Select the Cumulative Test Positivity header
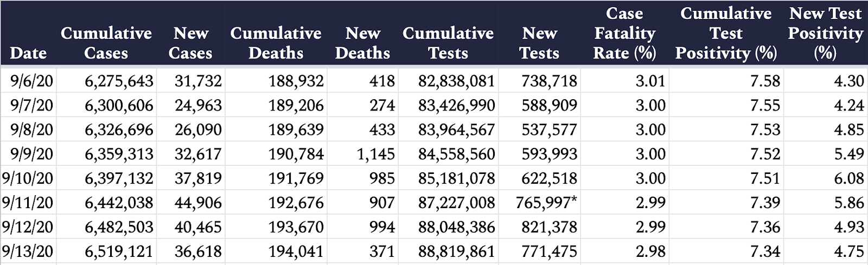868x265 pixels. pyautogui.click(x=726, y=33)
